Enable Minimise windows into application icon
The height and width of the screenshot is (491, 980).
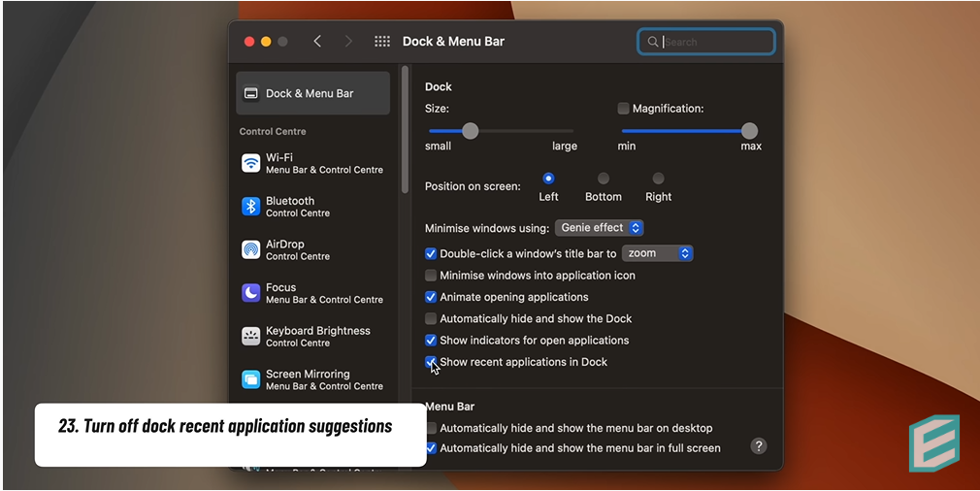pos(431,276)
